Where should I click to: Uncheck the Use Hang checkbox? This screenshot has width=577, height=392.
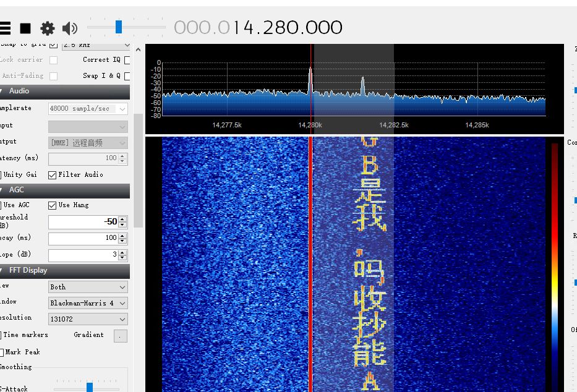pyautogui.click(x=52, y=205)
